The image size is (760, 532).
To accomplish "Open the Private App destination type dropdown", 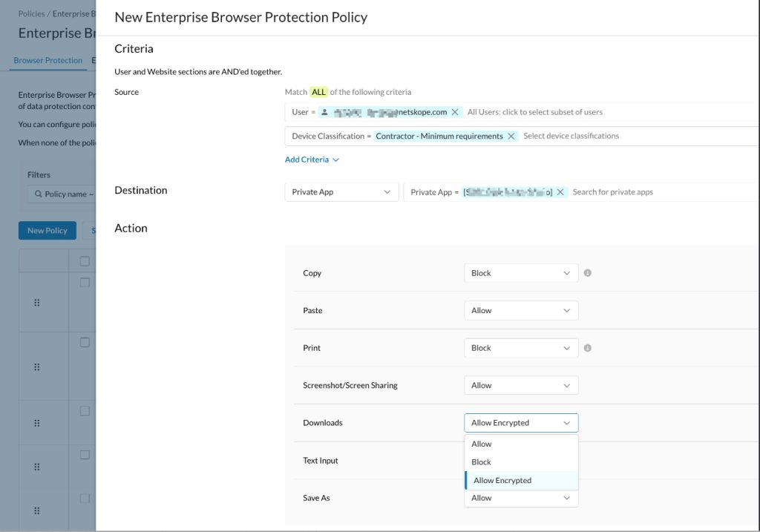I will click(x=341, y=192).
